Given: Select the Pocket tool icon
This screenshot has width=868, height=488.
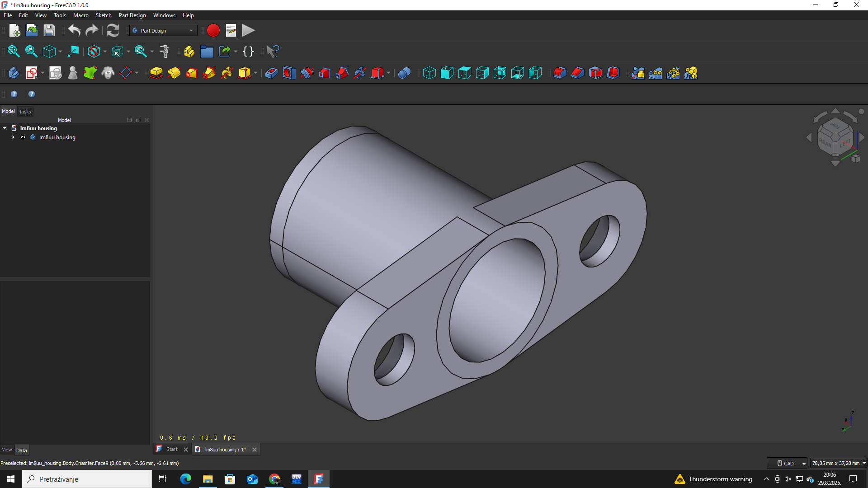Looking at the screenshot, I should 271,73.
